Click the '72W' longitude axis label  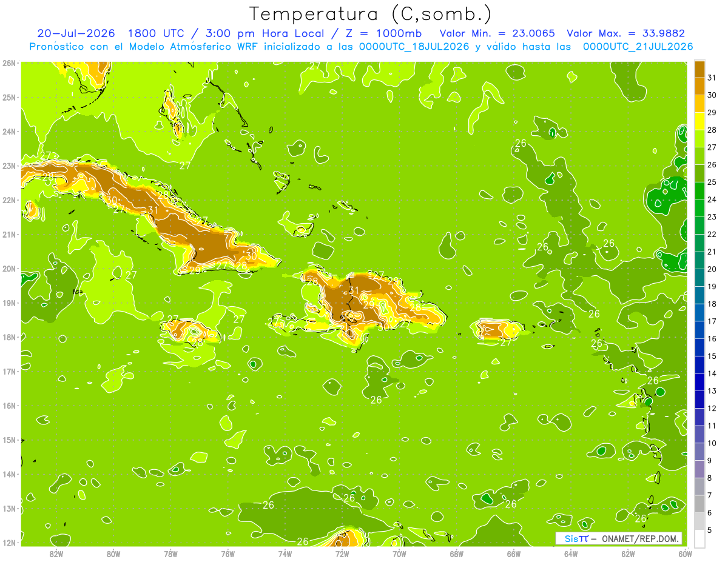pyautogui.click(x=342, y=554)
